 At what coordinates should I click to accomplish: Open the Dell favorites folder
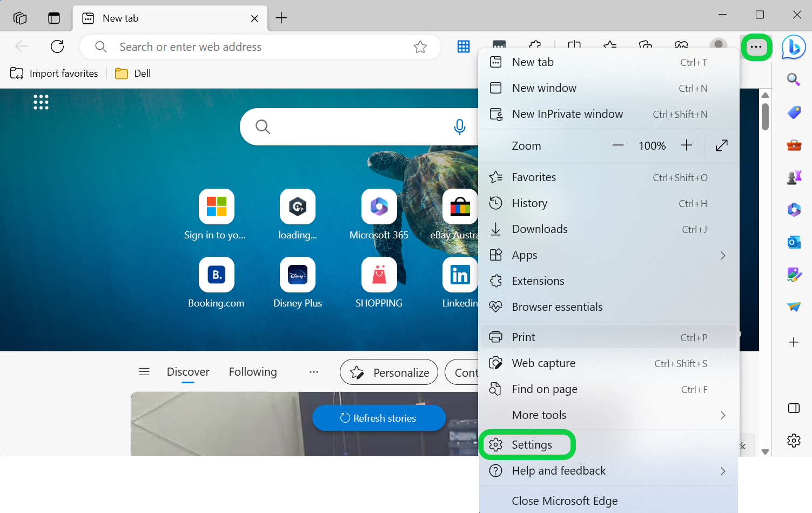pyautogui.click(x=133, y=74)
